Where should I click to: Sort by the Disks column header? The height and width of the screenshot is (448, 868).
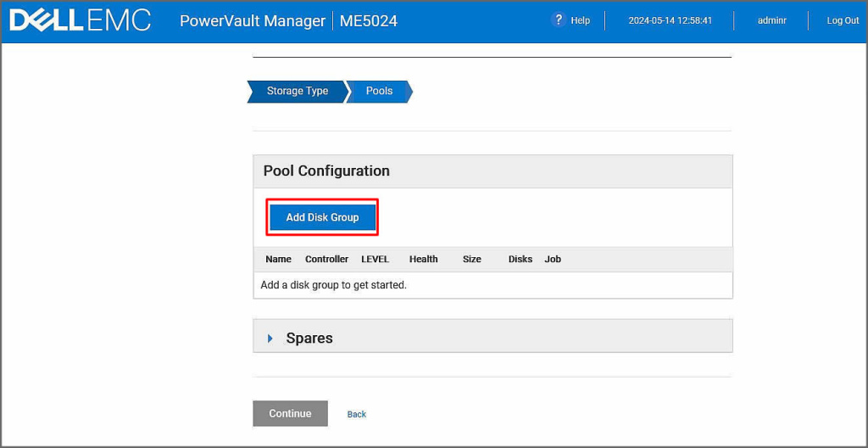(520, 259)
